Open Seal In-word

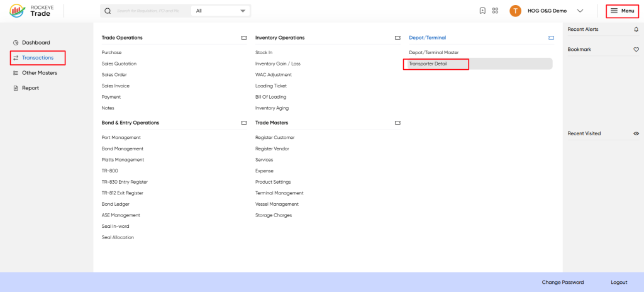(116, 226)
